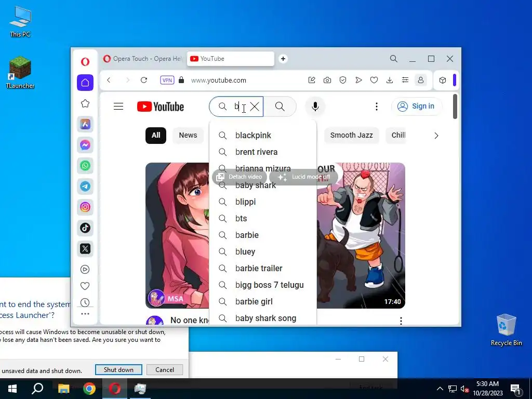Submit the YouTube search button
This screenshot has width=532, height=399.
280,107
